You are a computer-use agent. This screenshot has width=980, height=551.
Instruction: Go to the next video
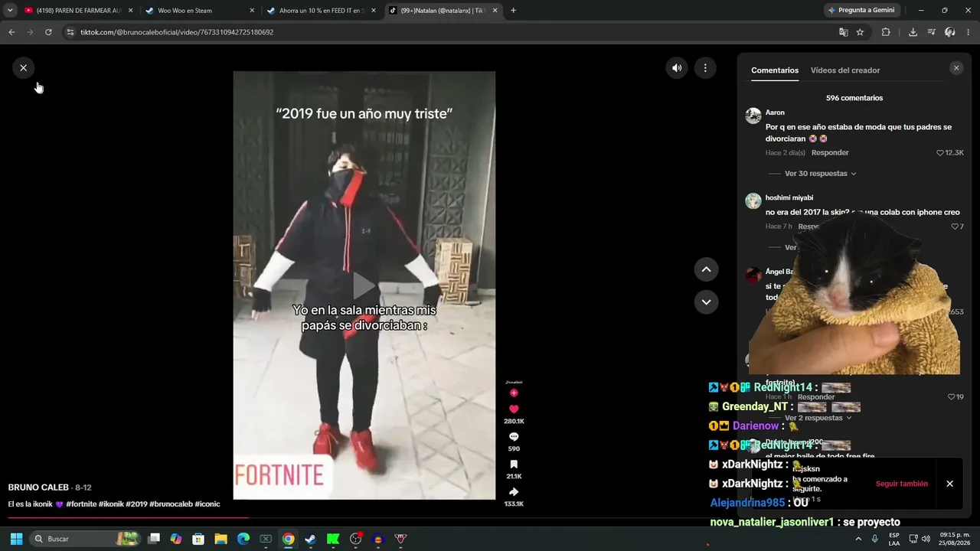coord(706,302)
